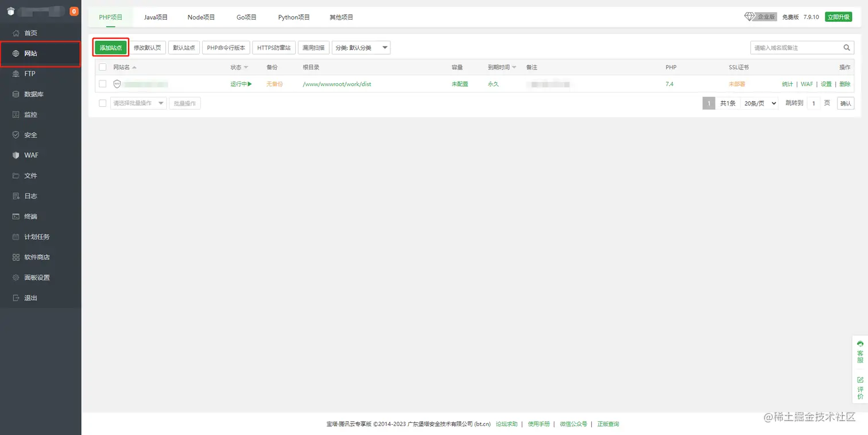Open the 论坛求助 footer link
The image size is (868, 435).
(x=506, y=424)
